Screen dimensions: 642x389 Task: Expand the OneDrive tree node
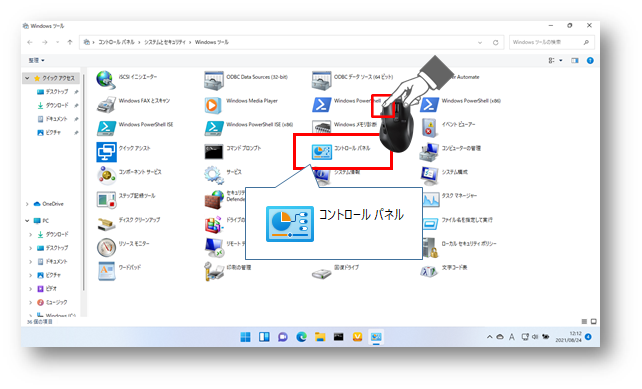(x=27, y=204)
